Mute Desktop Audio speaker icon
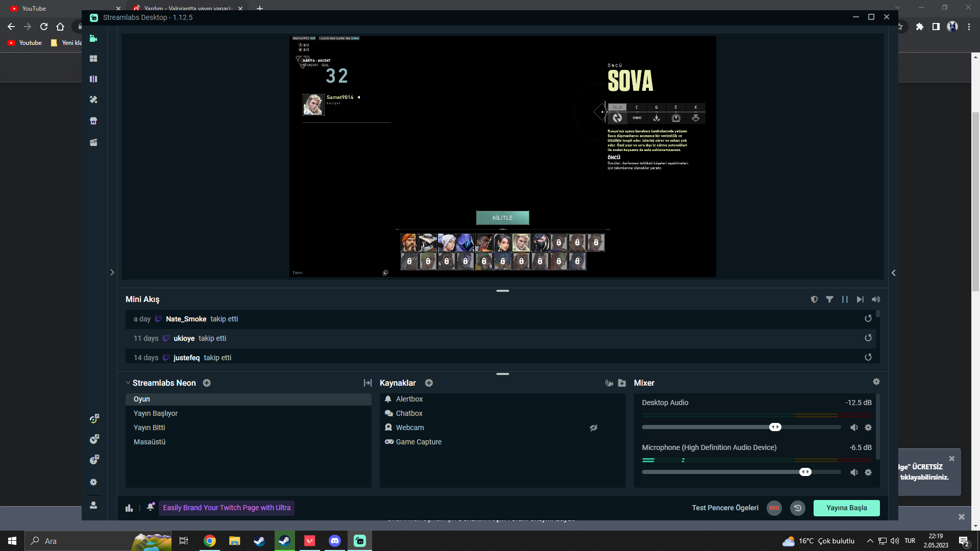 [x=854, y=428]
